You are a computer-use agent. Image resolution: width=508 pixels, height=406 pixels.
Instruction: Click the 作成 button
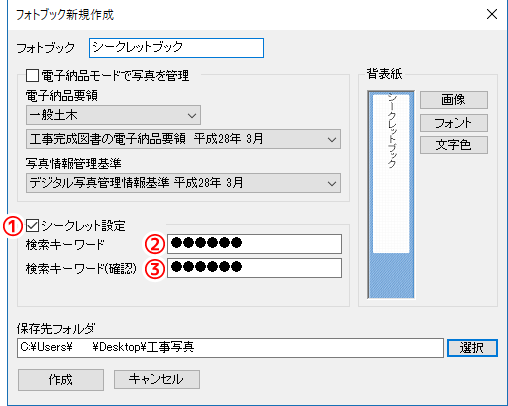(61, 380)
